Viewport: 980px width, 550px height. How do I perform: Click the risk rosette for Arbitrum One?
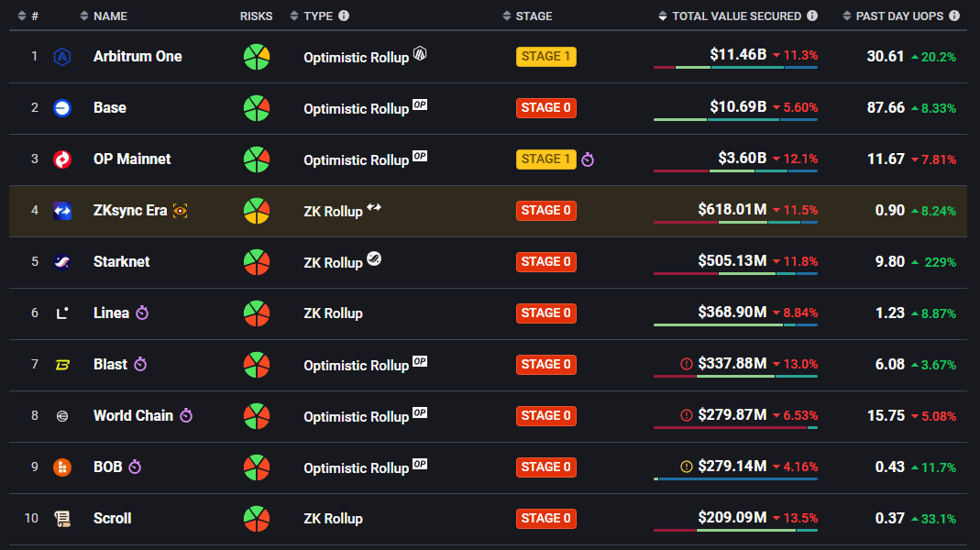pyautogui.click(x=257, y=57)
